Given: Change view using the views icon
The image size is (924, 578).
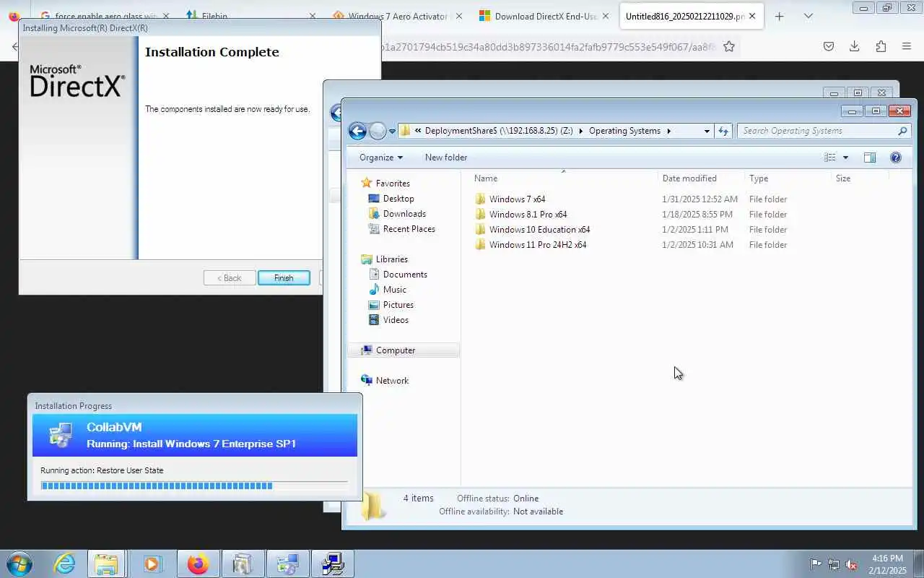Looking at the screenshot, I should pyautogui.click(x=830, y=158).
